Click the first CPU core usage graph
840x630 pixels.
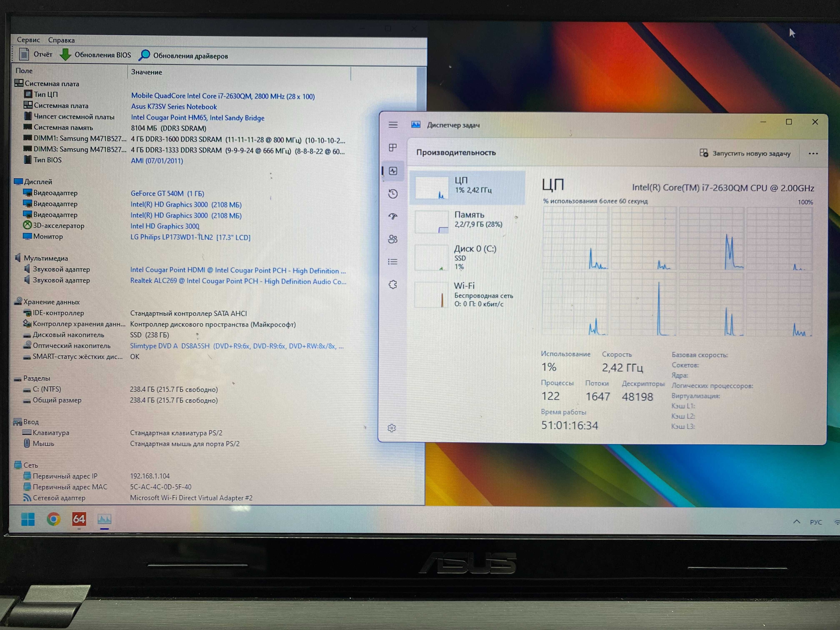coord(575,239)
